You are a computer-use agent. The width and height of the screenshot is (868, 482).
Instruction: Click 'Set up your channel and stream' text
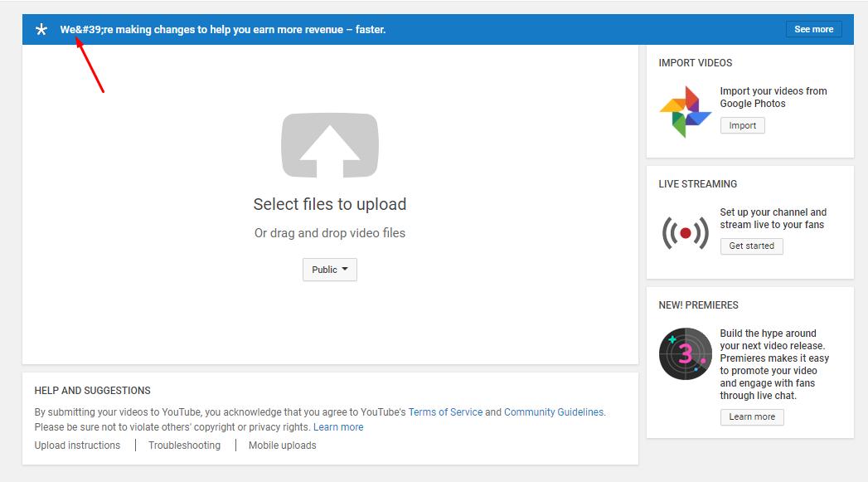tap(773, 218)
